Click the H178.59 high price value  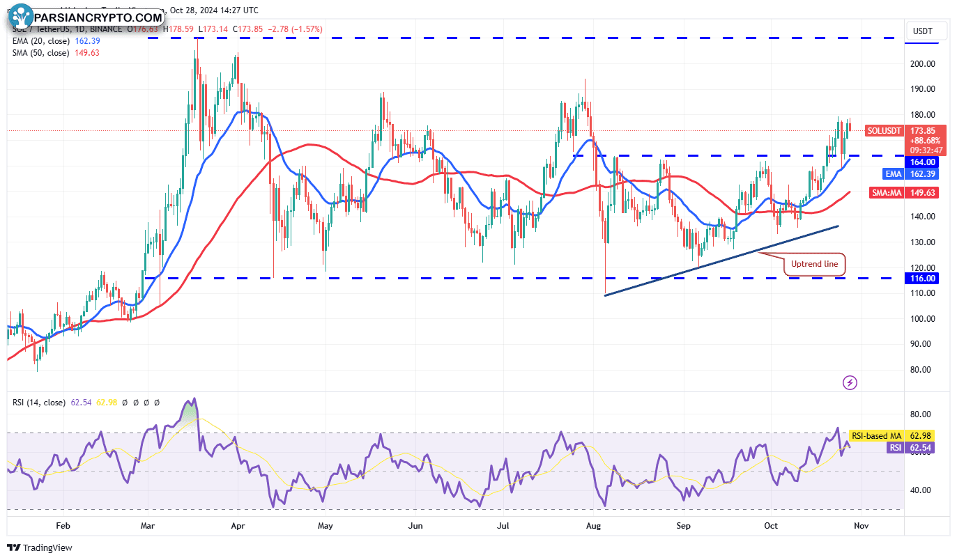(x=179, y=29)
